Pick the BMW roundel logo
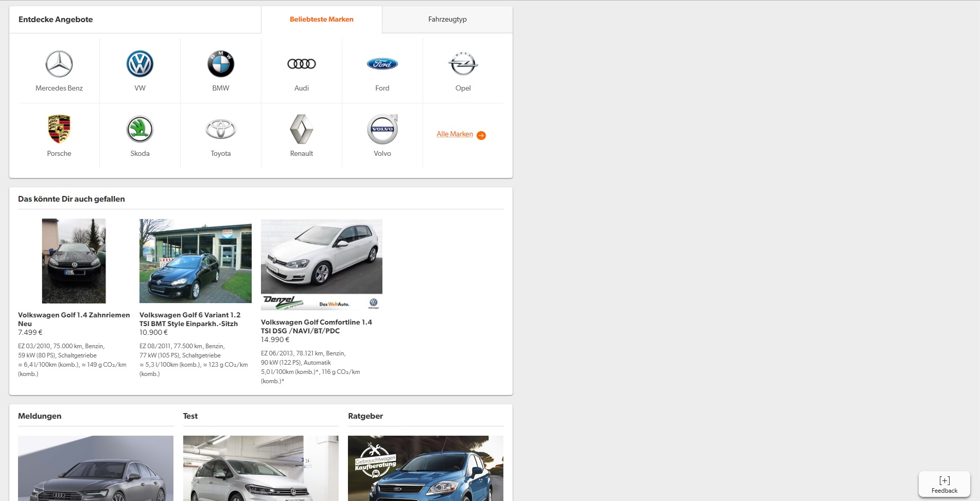This screenshot has height=501, width=980. pos(221,64)
